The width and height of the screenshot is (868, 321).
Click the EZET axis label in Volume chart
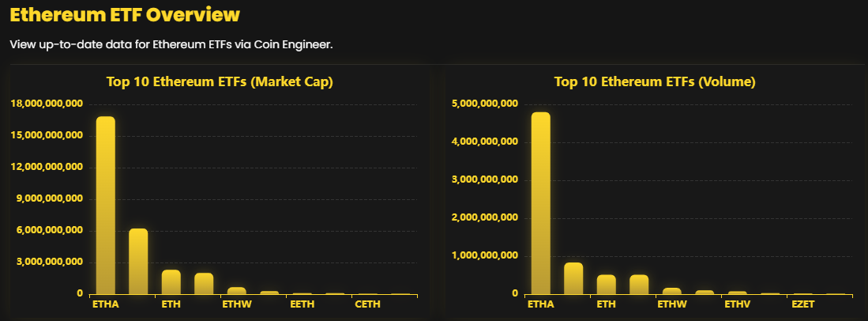click(x=802, y=304)
